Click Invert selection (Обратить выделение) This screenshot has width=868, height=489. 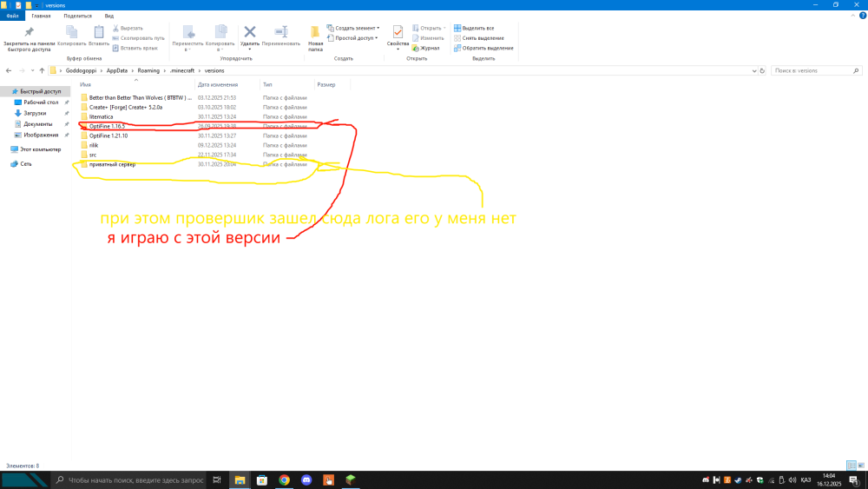[483, 48]
